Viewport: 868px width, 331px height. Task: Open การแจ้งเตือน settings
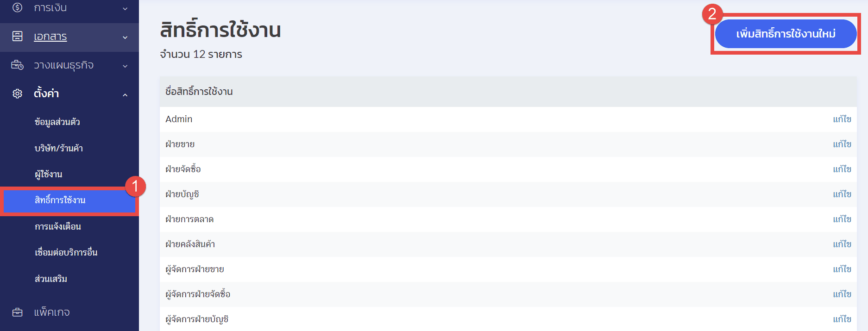[58, 226]
